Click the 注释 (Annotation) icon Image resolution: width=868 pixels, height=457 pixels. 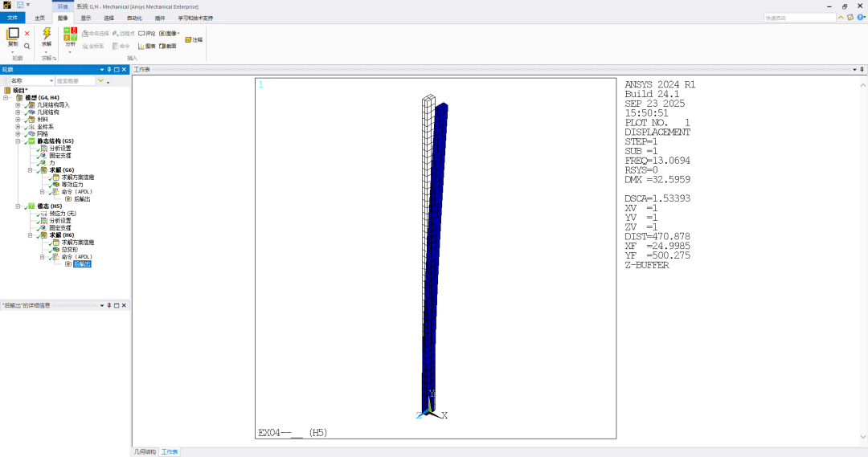194,39
